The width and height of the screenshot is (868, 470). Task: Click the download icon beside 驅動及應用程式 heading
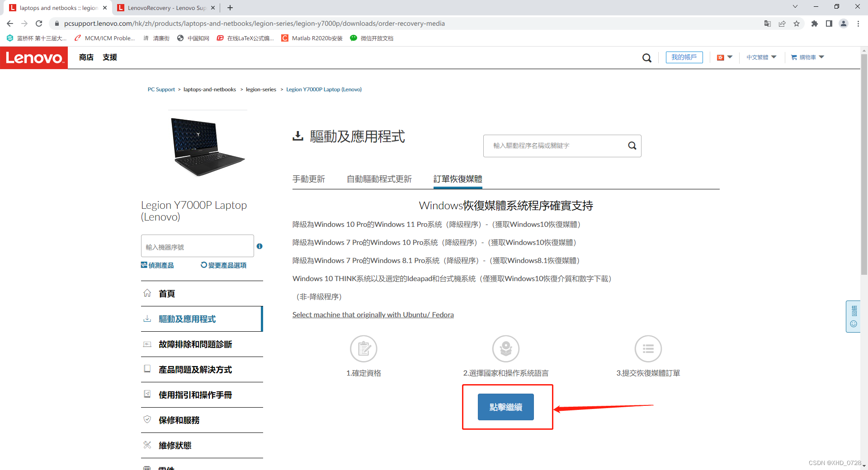pyautogui.click(x=298, y=136)
